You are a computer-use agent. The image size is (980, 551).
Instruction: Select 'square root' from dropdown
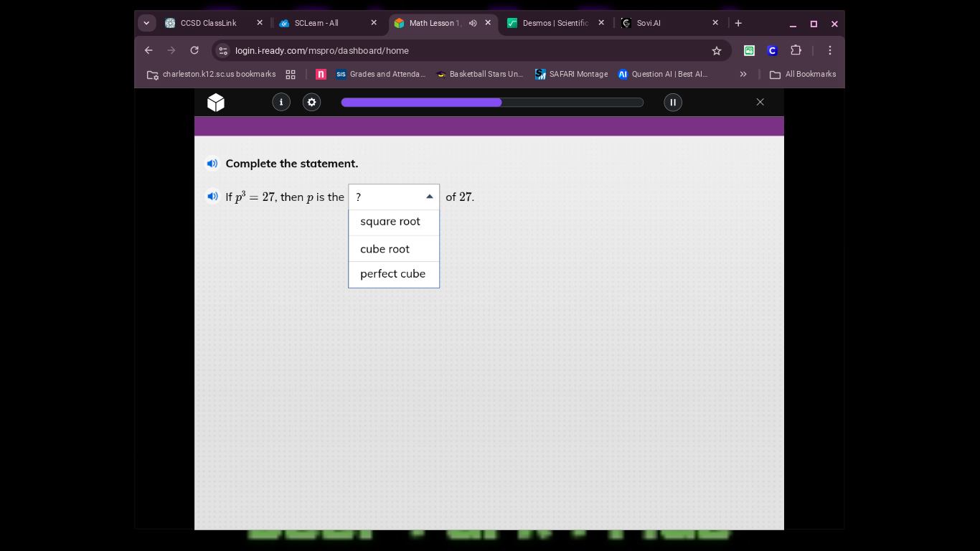(x=390, y=222)
